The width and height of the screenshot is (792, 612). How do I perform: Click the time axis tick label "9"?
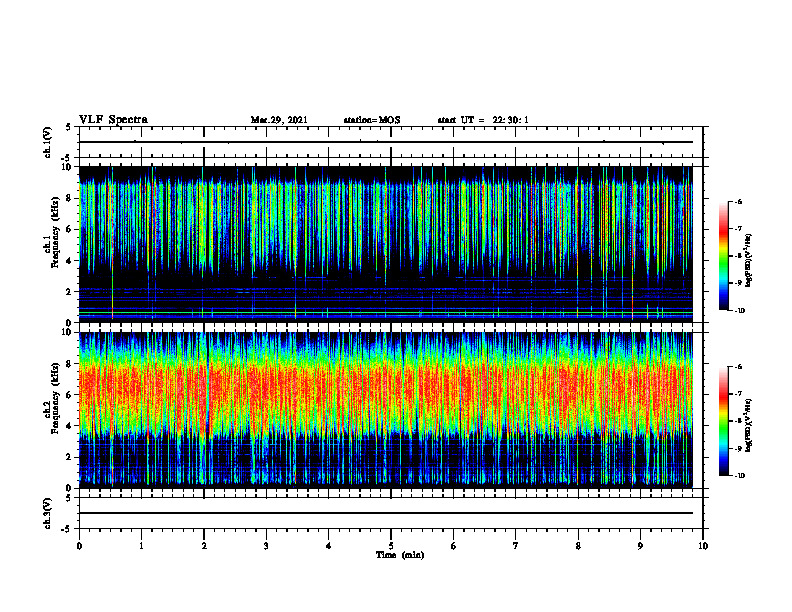(640, 546)
